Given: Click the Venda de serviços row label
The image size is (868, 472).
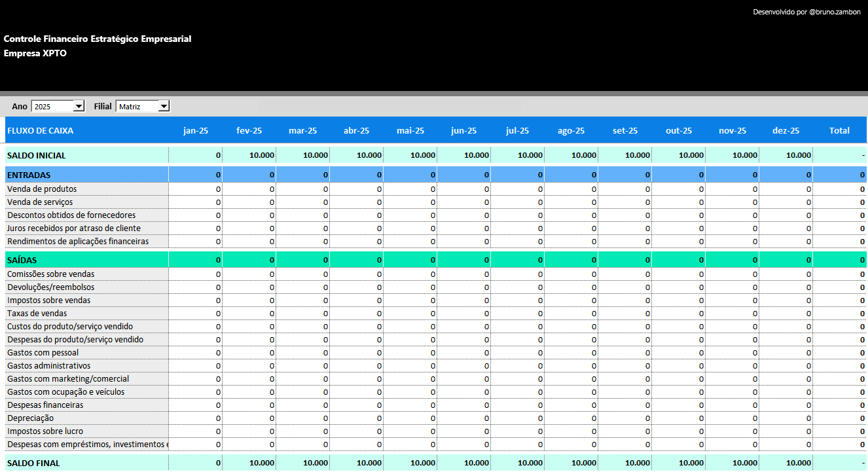Looking at the screenshot, I should coord(40,202).
